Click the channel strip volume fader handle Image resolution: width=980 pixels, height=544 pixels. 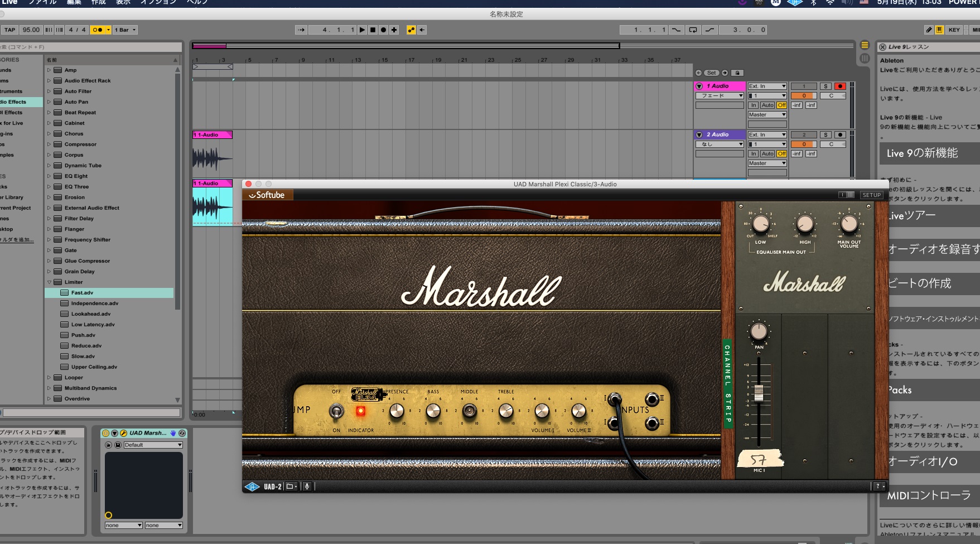click(759, 393)
